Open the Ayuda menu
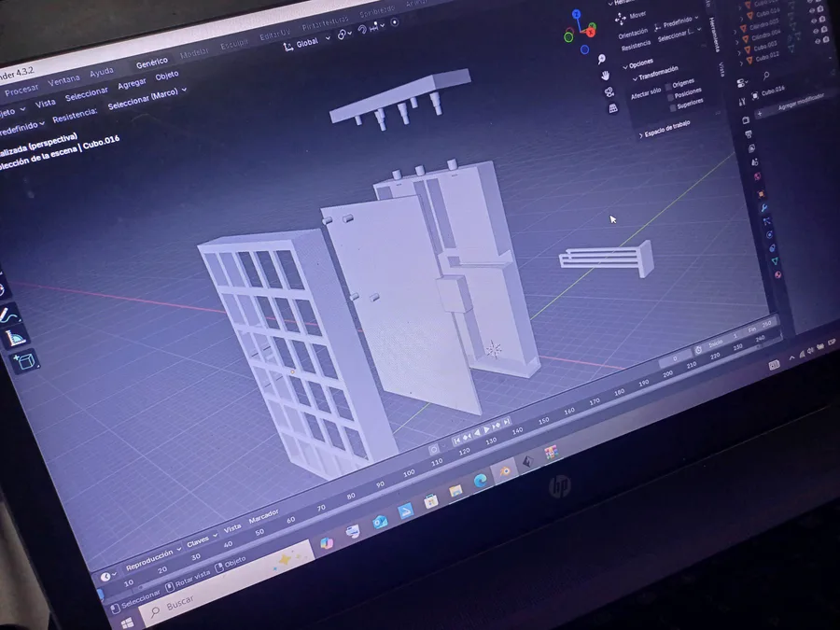Screen dimensions: 840x630 pos(101,72)
